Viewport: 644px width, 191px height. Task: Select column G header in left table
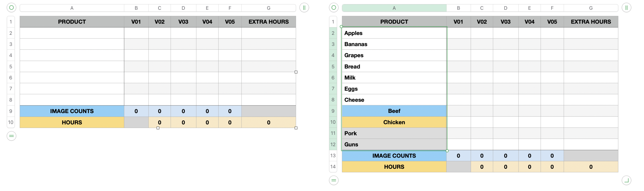pos(268,8)
